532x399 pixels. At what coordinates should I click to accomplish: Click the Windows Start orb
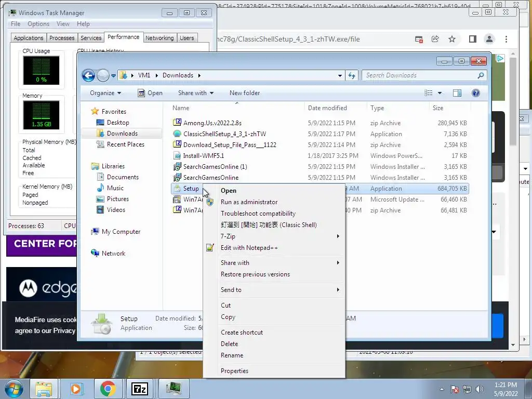(x=14, y=389)
